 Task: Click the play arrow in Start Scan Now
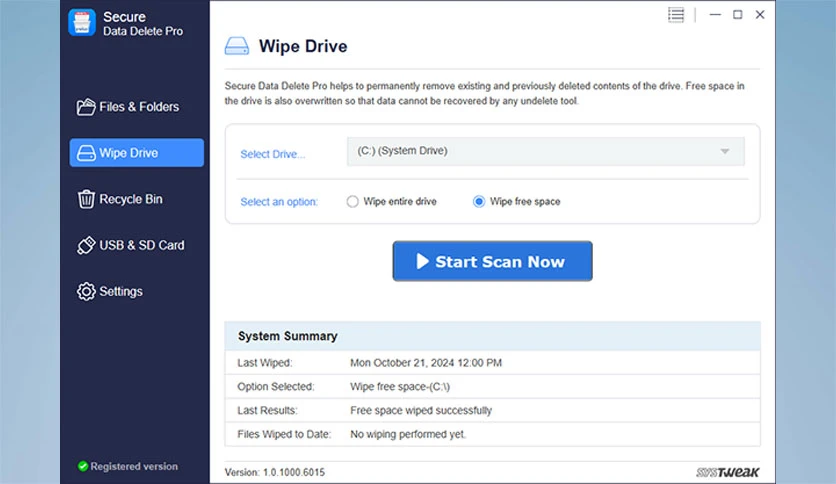point(422,261)
